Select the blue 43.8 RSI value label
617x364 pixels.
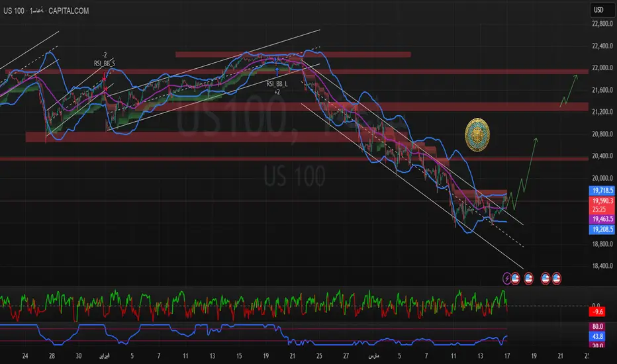(x=598, y=336)
